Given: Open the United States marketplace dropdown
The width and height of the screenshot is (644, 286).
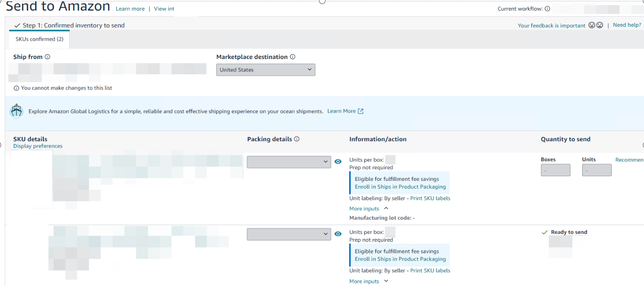Looking at the screenshot, I should coord(266,70).
